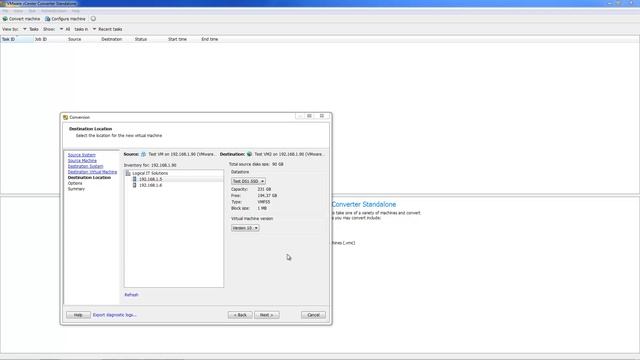The height and width of the screenshot is (360, 640).
Task: Open the Show All dropdown
Action: point(65,29)
